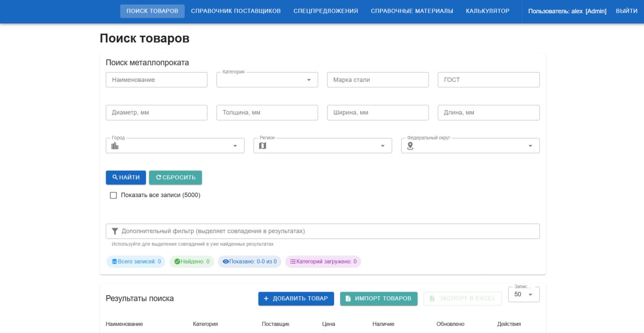This screenshot has width=644, height=333.
Task: Open the Калькулятор menu item
Action: pos(488,11)
